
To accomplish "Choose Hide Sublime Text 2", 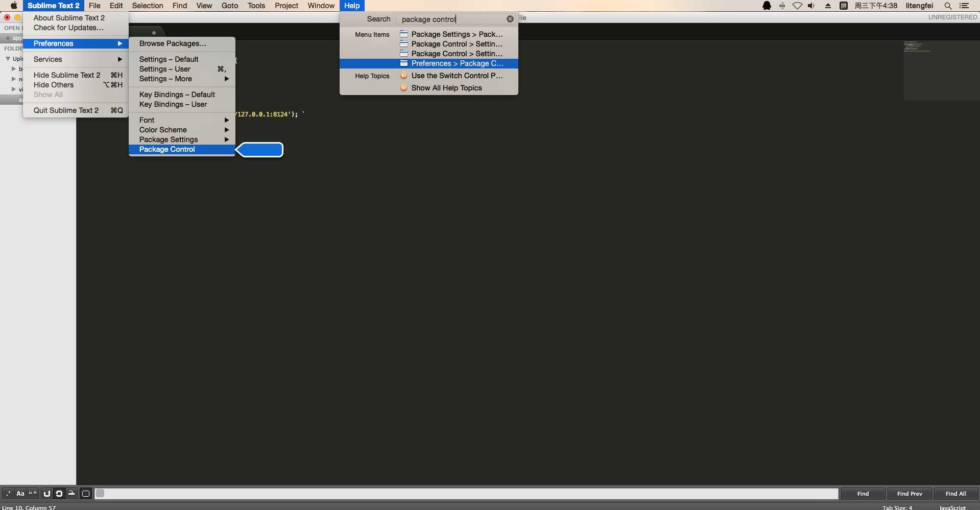I will coord(76,75).
